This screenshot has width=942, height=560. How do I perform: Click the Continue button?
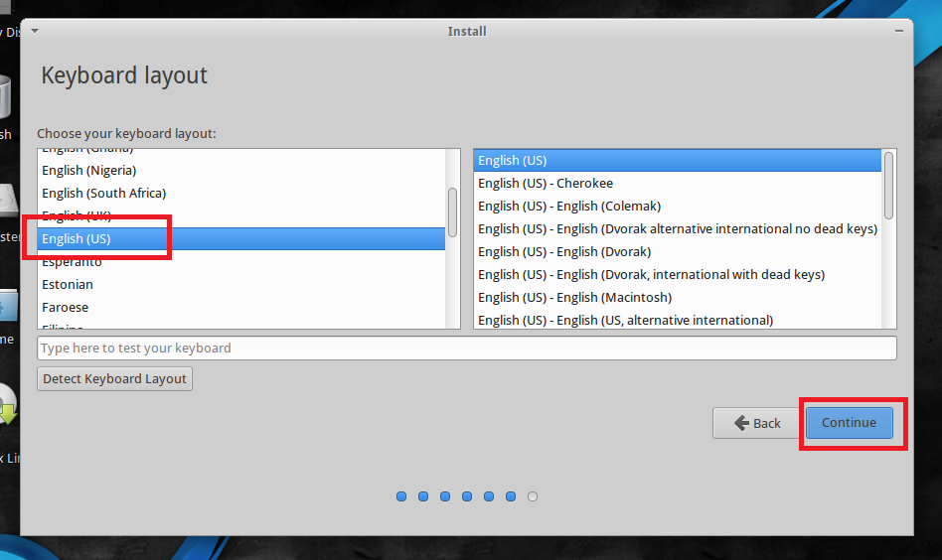tap(849, 423)
